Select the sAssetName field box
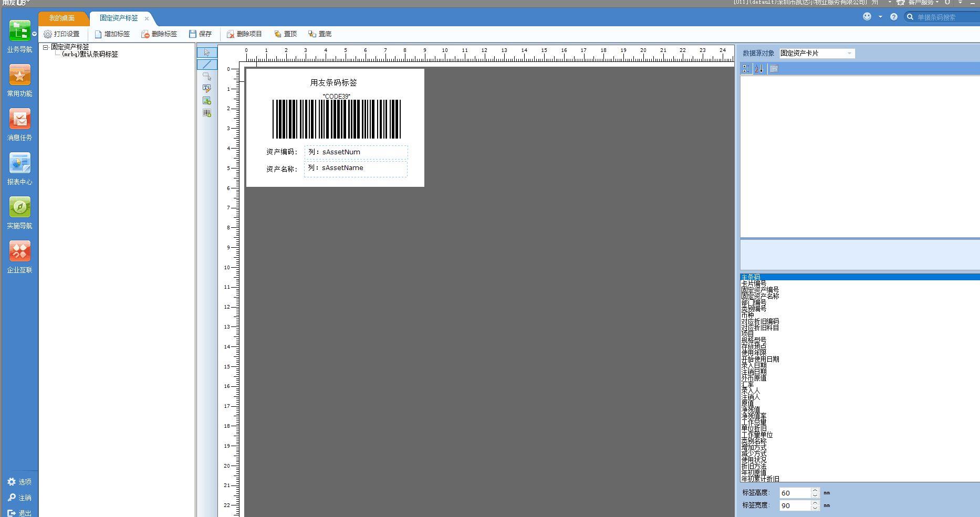The width and height of the screenshot is (980, 517). tap(356, 168)
